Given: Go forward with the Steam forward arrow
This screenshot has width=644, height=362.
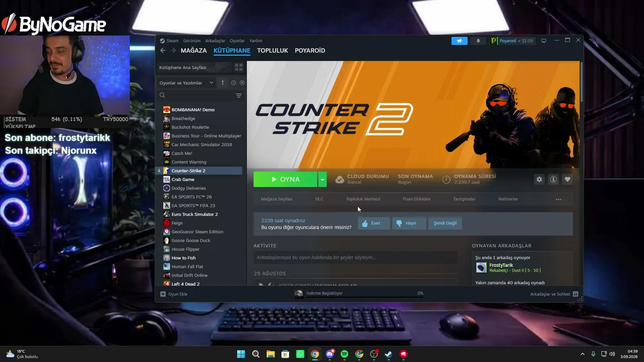Looking at the screenshot, I should click(x=174, y=50).
